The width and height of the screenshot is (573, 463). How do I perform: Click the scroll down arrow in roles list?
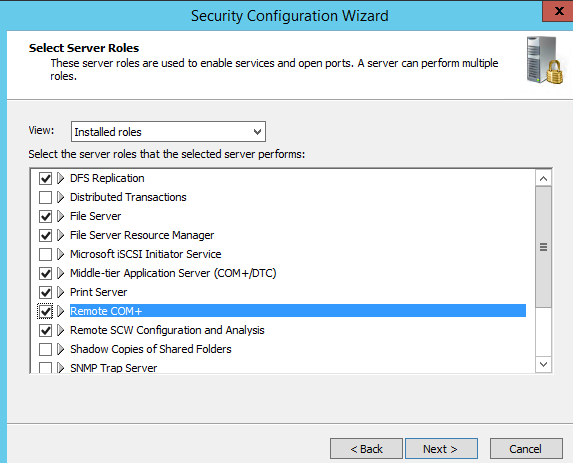pos(543,364)
